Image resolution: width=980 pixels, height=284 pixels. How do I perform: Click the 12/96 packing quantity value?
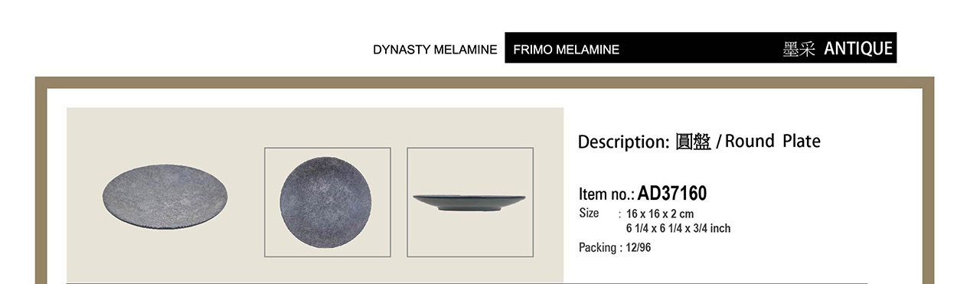(639, 248)
